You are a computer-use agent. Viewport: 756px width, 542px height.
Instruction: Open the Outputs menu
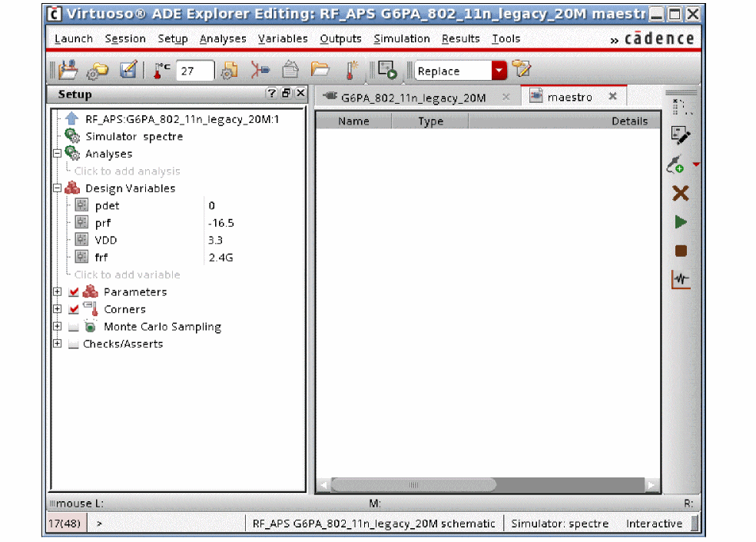[340, 38]
